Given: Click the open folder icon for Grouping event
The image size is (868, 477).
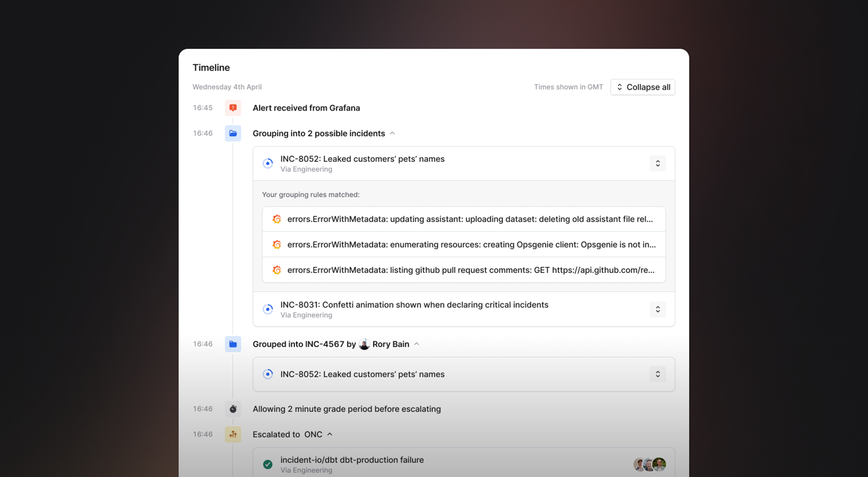Looking at the screenshot, I should coord(233,133).
